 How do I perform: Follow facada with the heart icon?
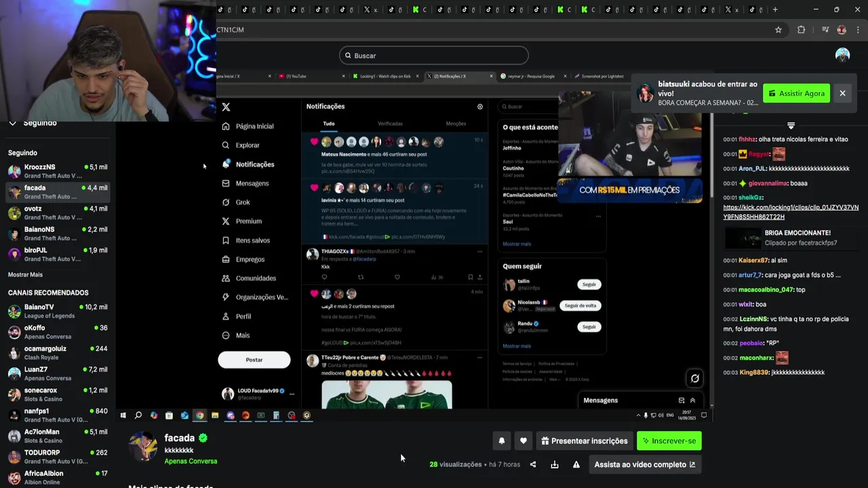[523, 441]
